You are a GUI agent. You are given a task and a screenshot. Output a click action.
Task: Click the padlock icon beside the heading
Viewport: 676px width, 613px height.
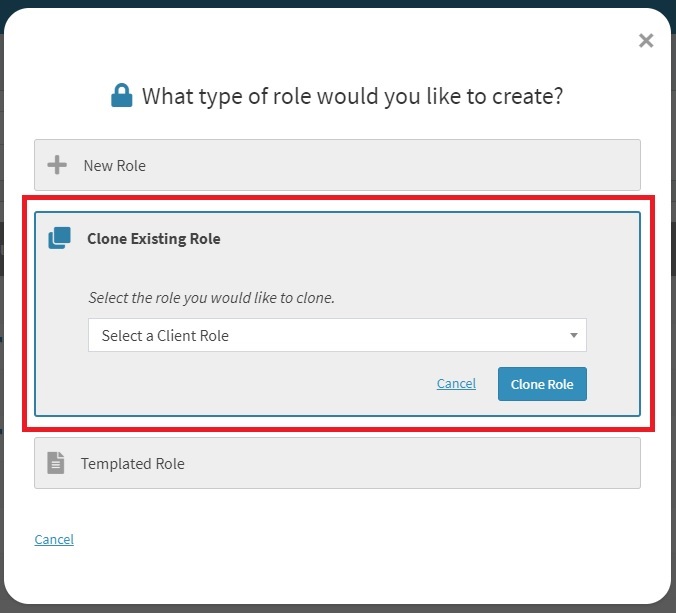point(121,96)
